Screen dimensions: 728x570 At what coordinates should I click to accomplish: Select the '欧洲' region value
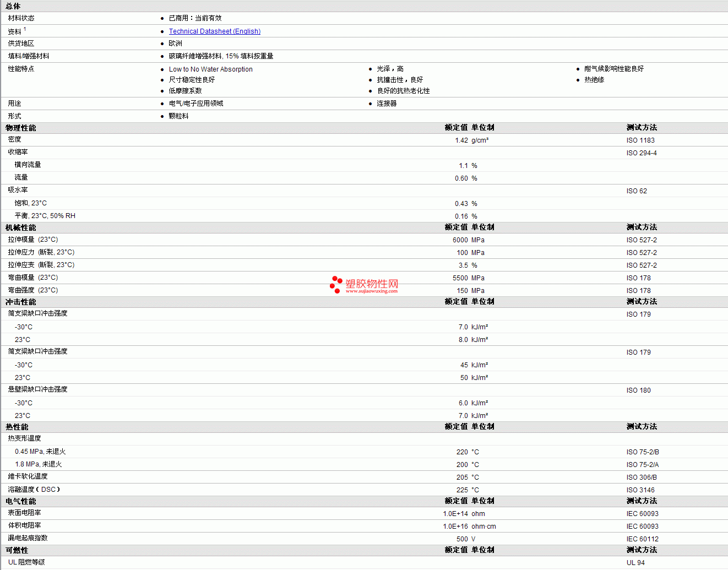pos(175,44)
